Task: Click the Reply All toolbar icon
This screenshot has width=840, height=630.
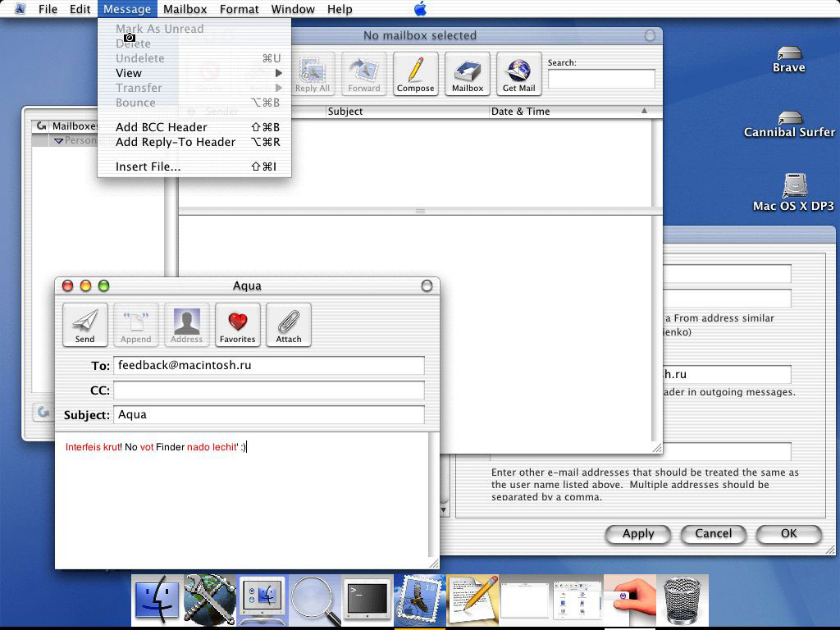Action: click(313, 74)
